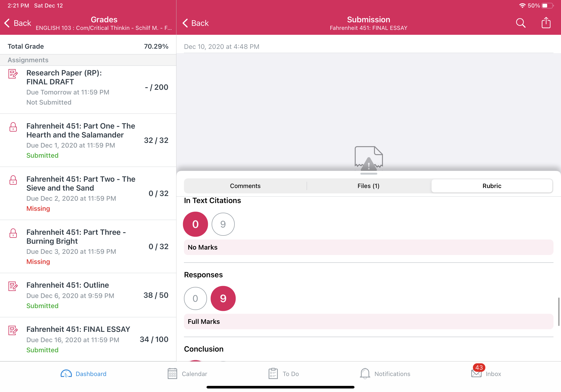Tap the search magnifier icon in Submission header

tap(520, 23)
